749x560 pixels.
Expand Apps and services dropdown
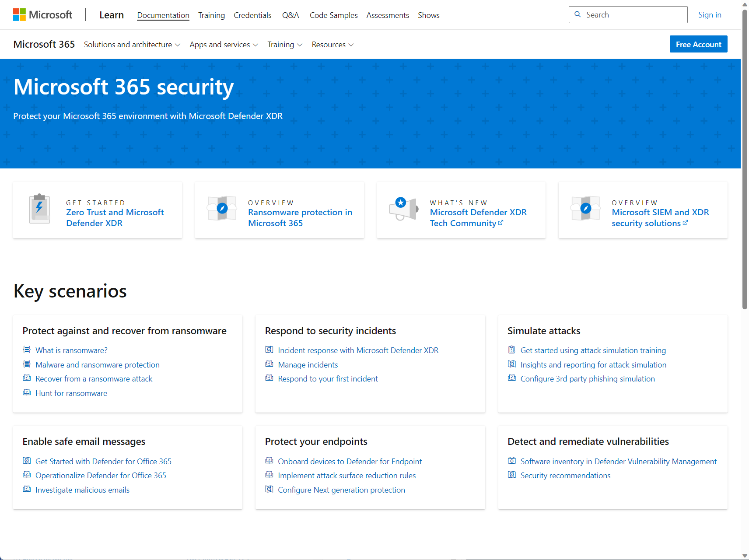point(224,45)
